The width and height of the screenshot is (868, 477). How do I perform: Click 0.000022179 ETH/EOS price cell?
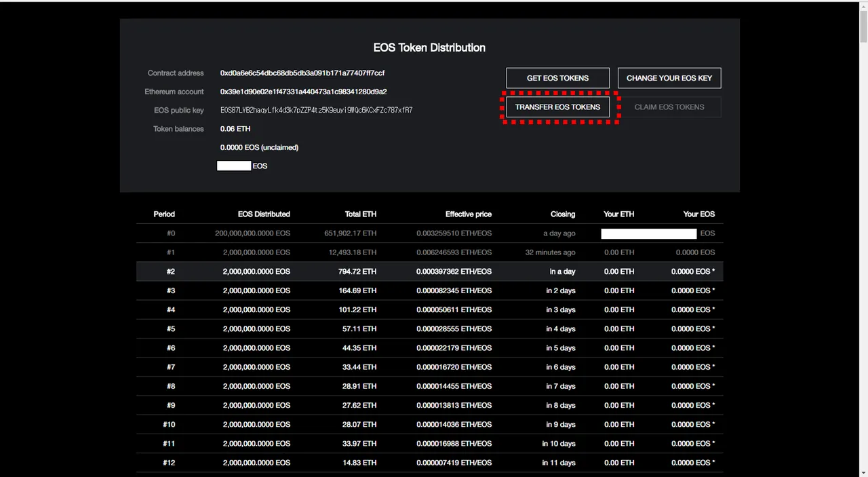pyautogui.click(x=454, y=348)
